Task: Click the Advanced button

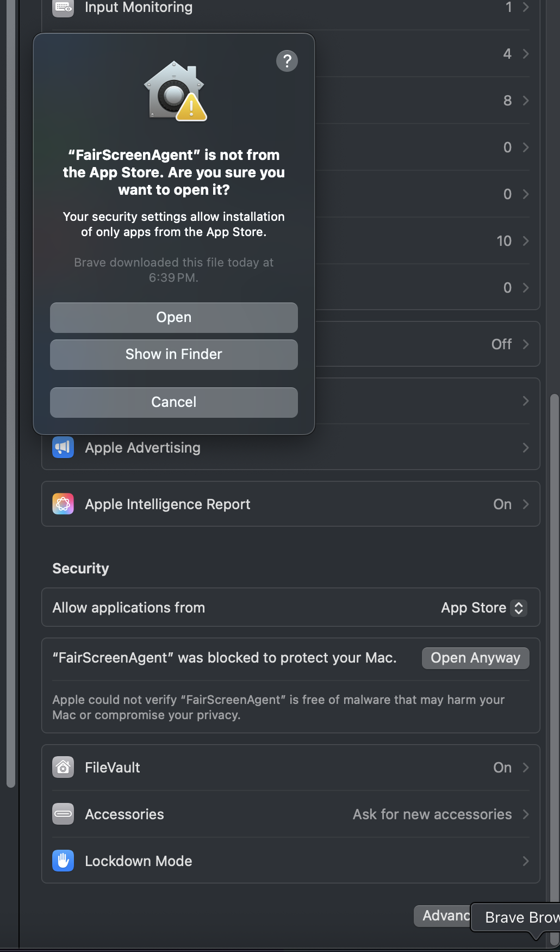Action: (x=443, y=916)
